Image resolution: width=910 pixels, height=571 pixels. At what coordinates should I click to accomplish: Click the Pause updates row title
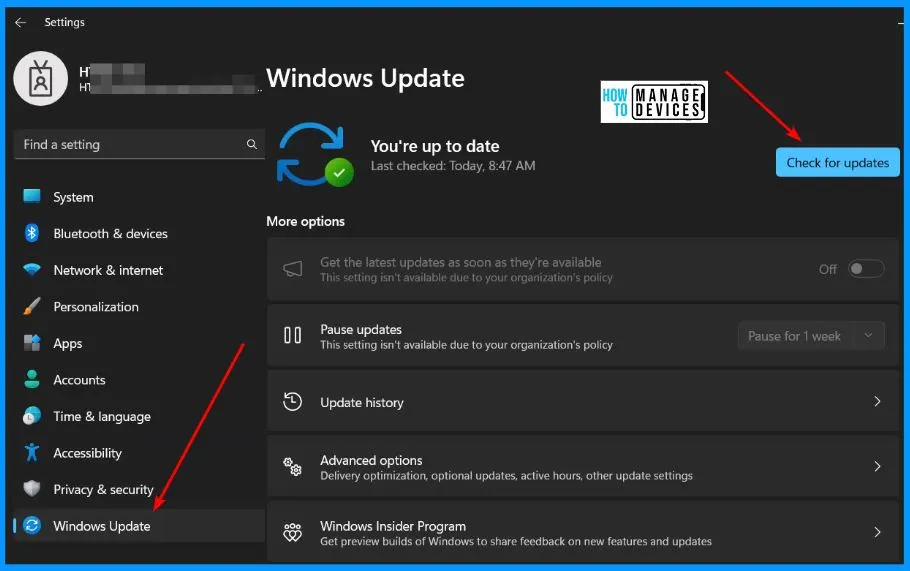(x=361, y=329)
